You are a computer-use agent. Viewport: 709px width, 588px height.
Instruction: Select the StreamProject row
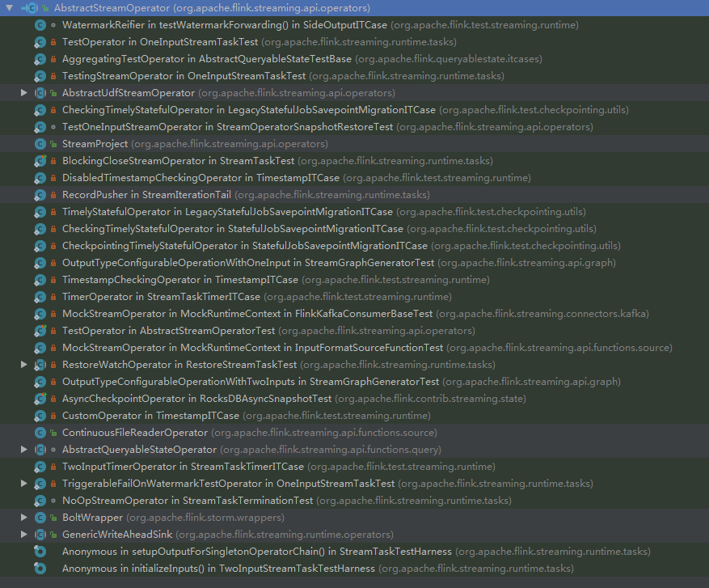354,144
